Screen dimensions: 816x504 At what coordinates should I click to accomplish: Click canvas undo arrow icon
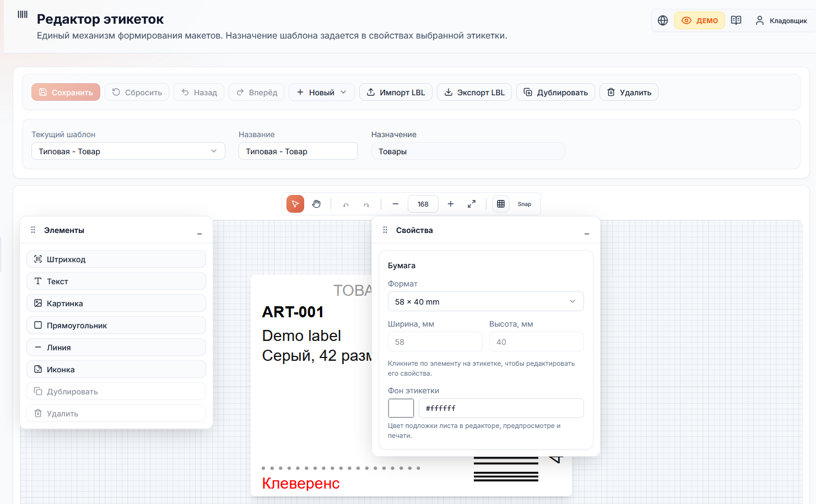(346, 204)
